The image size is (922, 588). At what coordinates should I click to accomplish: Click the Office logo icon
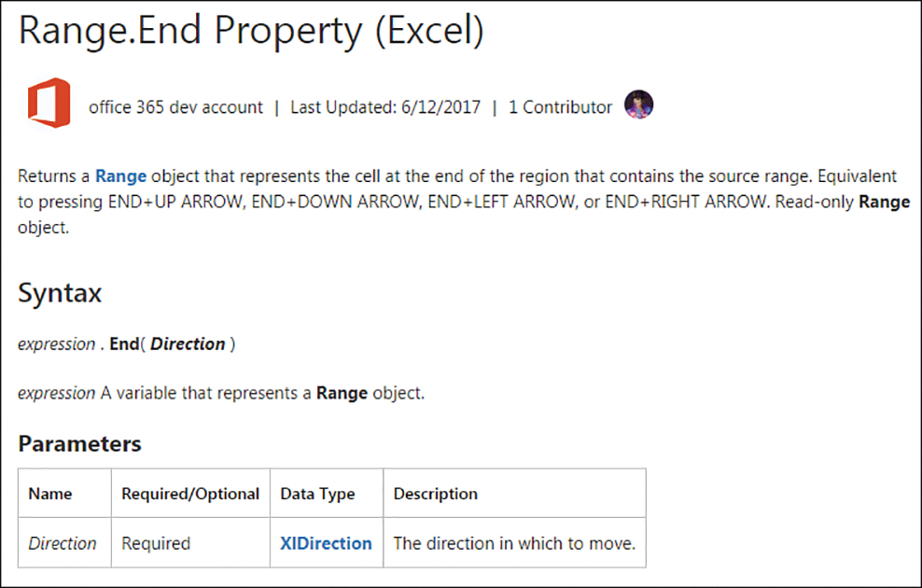[x=49, y=103]
